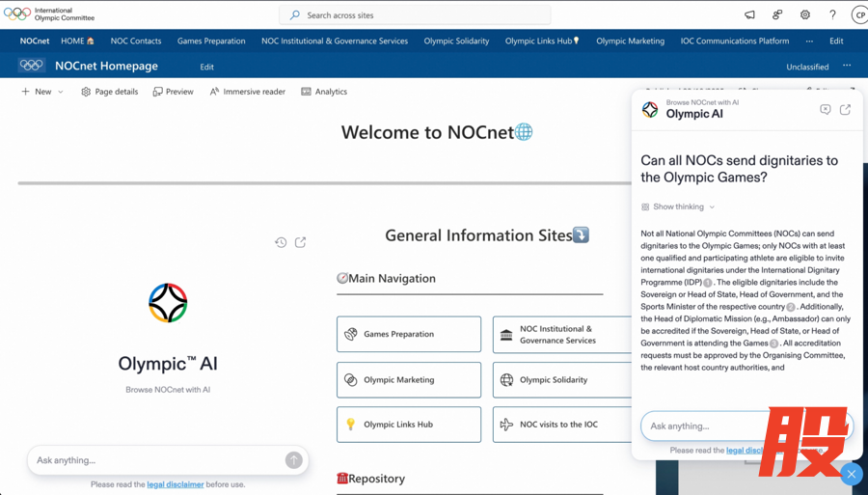Screen dimensions: 868x495
Task: Close the floating AI chat bubble
Action: click(x=851, y=474)
